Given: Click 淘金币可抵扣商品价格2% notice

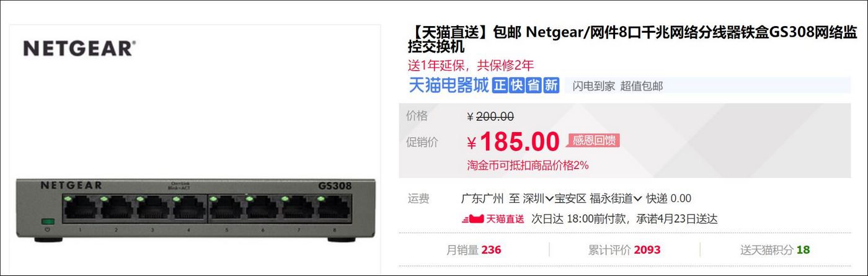Looking at the screenshot, I should pyautogui.click(x=528, y=166).
